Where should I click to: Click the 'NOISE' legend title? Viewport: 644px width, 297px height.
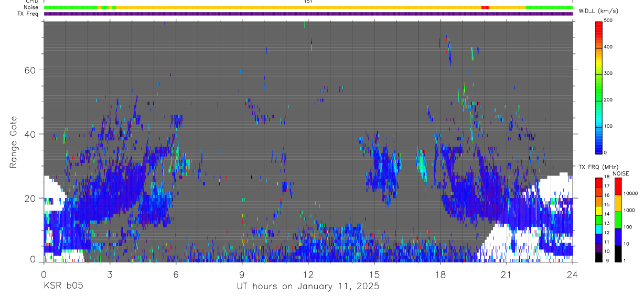(x=621, y=174)
